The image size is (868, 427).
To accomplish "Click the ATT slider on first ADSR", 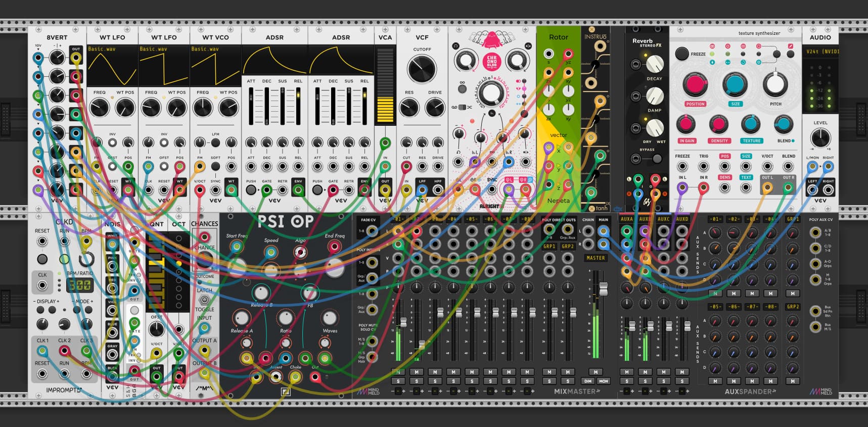I will point(251,106).
